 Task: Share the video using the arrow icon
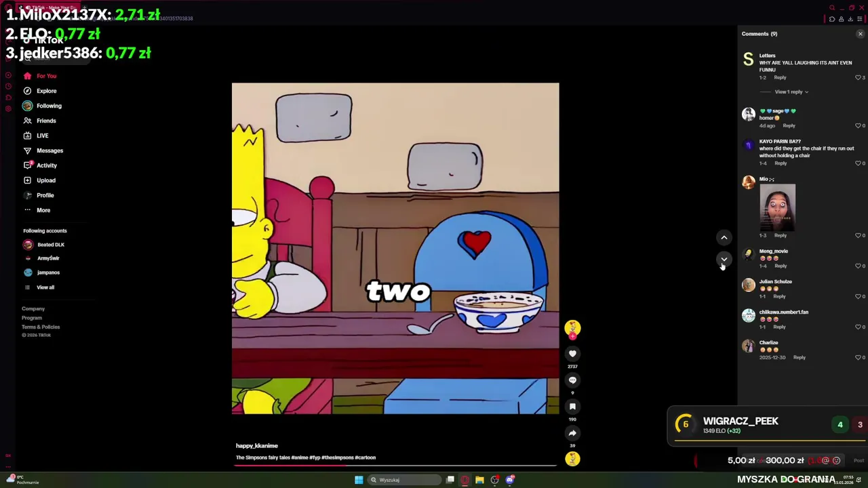click(x=572, y=433)
